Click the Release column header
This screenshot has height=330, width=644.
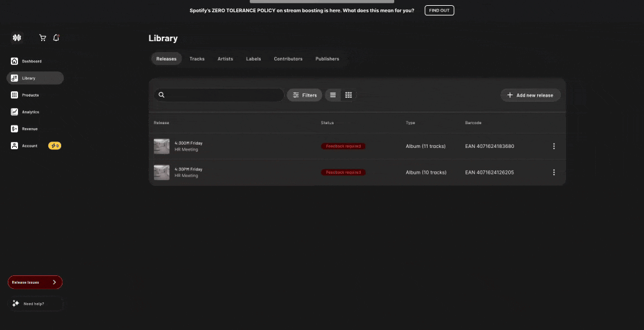[x=162, y=123]
